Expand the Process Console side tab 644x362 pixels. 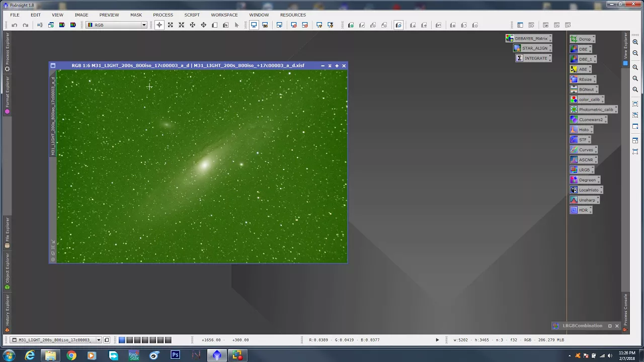point(625,313)
